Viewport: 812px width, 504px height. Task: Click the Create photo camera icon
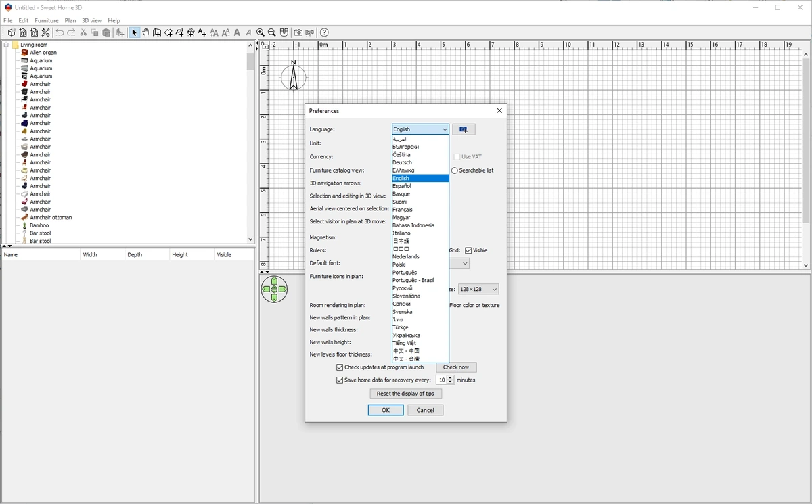point(298,32)
